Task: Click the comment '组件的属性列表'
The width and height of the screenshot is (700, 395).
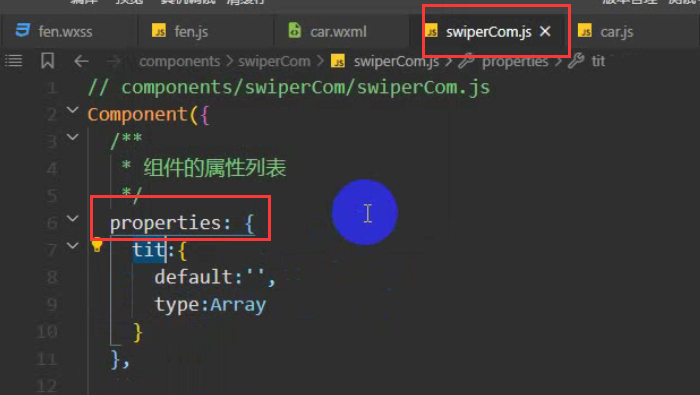Action: click(215, 169)
